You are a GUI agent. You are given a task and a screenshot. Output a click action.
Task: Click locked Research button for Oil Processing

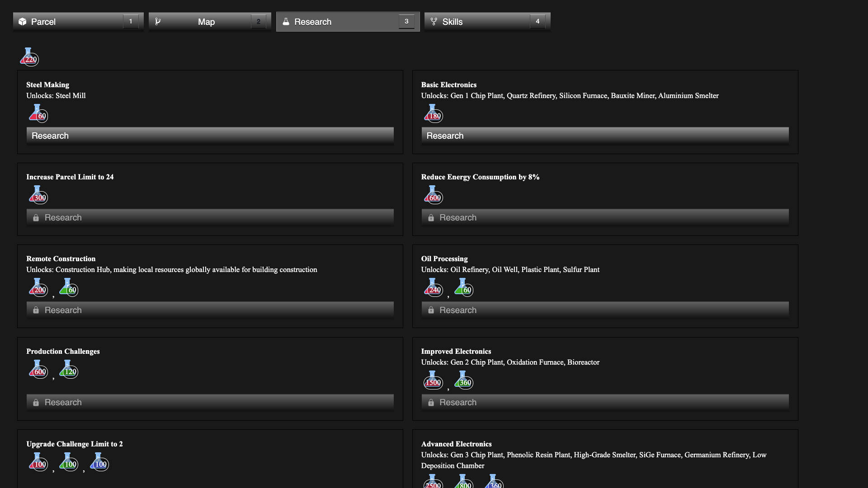pos(604,309)
